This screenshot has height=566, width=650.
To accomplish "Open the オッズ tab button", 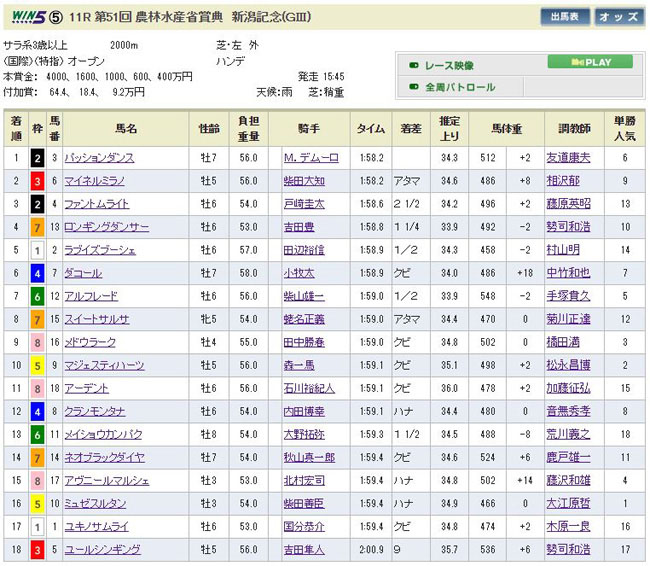I will [x=620, y=17].
